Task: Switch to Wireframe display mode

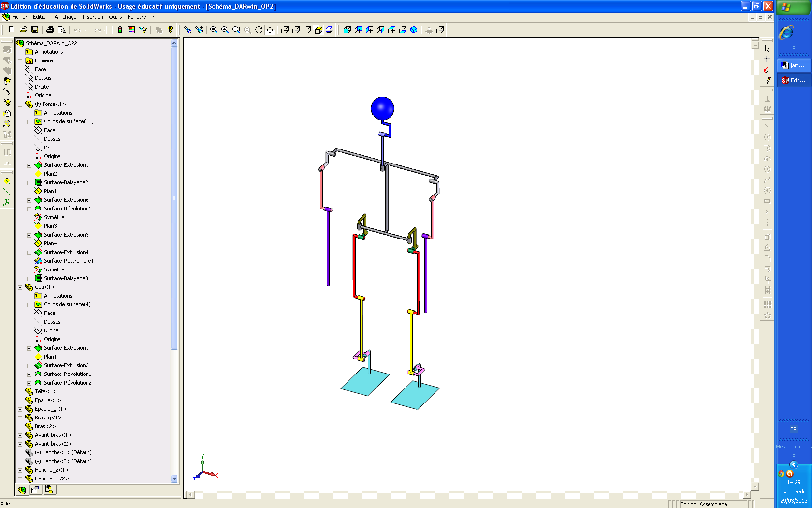Action: [x=285, y=30]
